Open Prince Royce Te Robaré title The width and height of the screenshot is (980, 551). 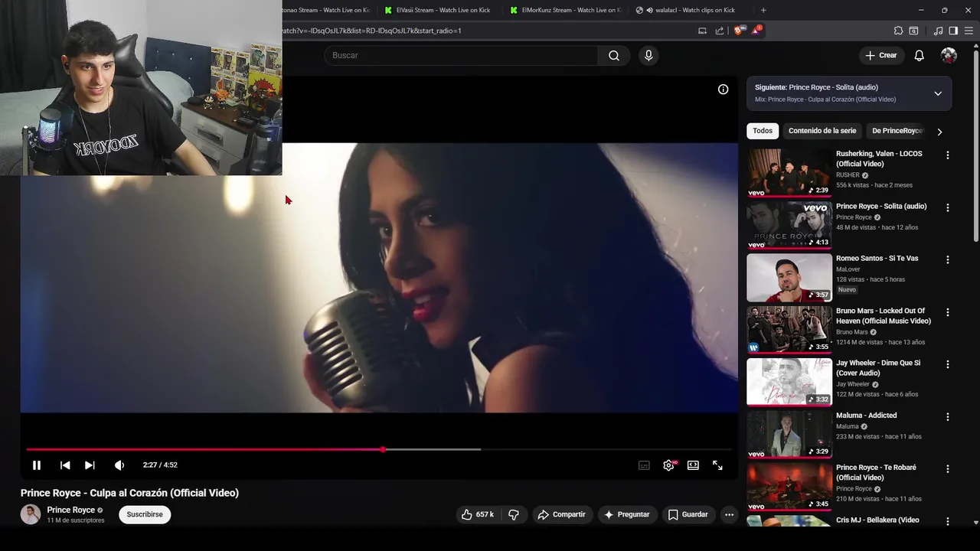[x=876, y=472]
